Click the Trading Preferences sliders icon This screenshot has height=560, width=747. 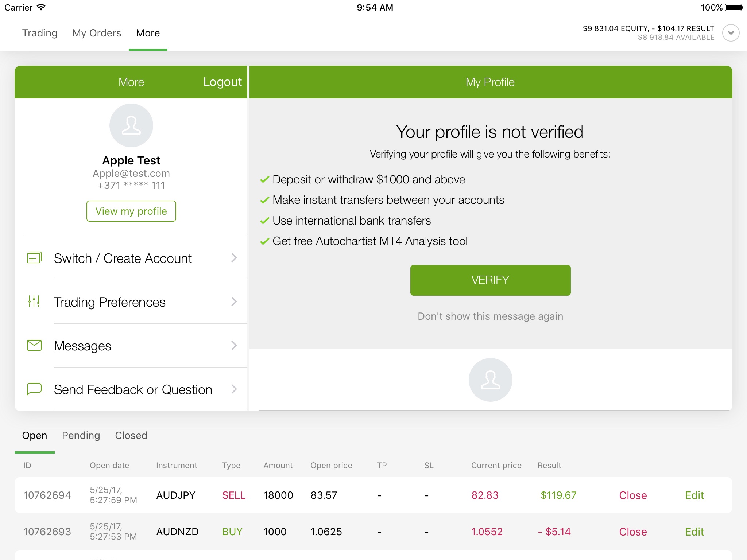(34, 302)
